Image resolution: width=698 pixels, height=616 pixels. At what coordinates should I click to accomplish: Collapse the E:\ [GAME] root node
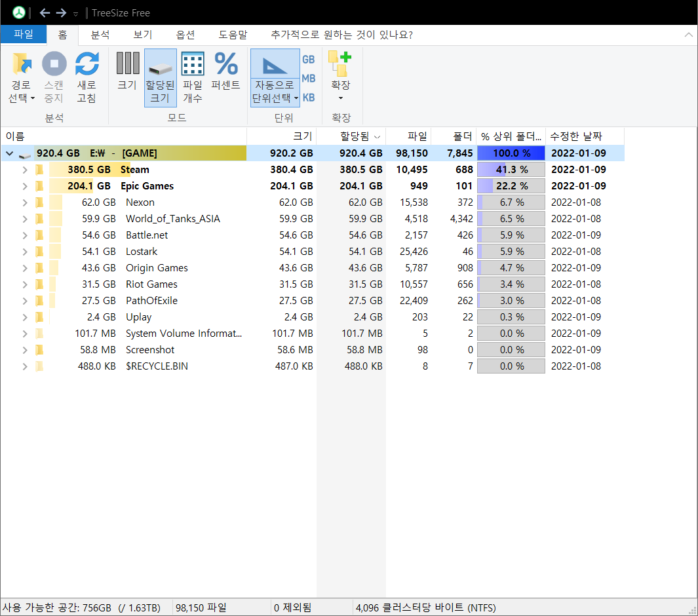[x=9, y=153]
